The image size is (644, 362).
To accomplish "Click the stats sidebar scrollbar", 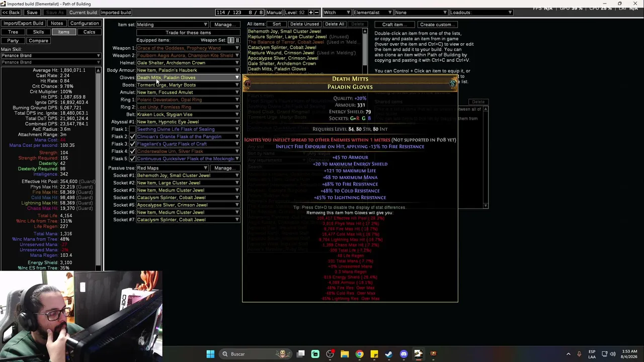I will 98,168.
